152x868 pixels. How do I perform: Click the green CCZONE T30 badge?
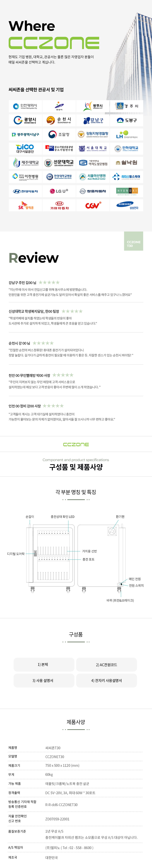point(133,241)
